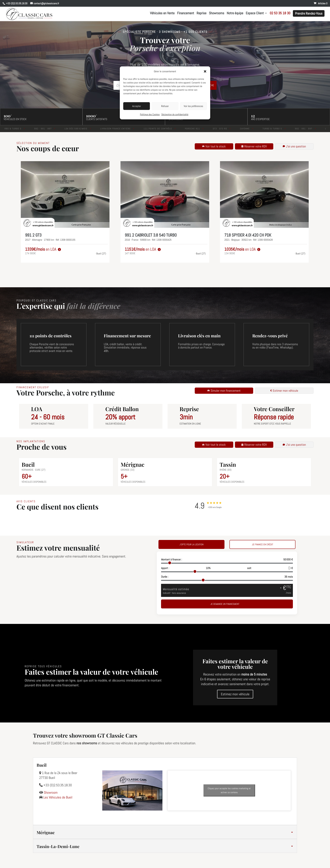Open Voir les préférences cookie options

[193, 106]
